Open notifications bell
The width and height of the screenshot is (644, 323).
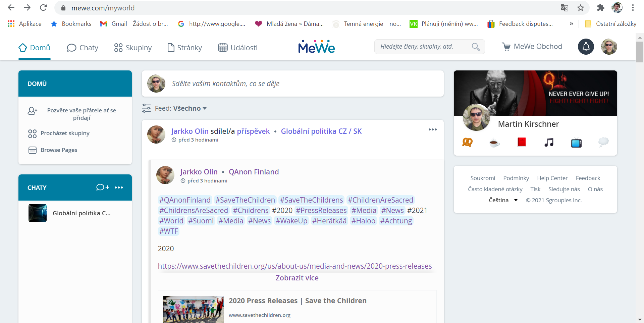586,47
